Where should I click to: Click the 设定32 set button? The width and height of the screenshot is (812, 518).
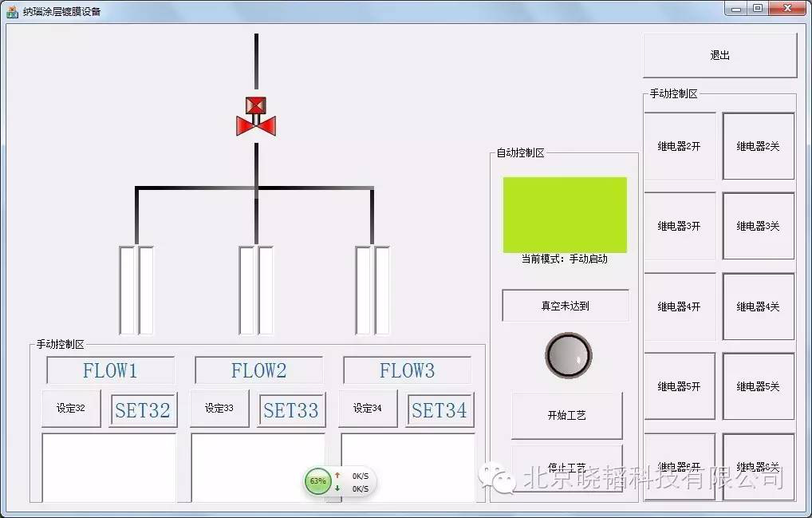71,409
